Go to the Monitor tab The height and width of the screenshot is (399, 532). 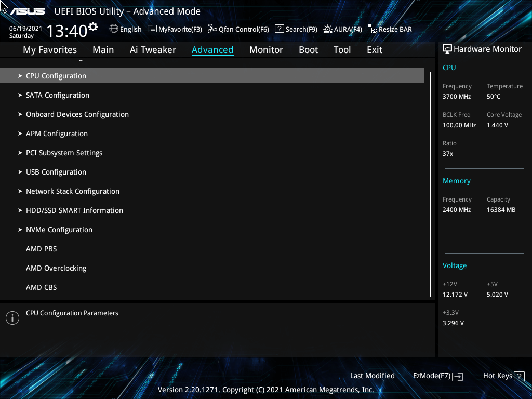pos(266,50)
